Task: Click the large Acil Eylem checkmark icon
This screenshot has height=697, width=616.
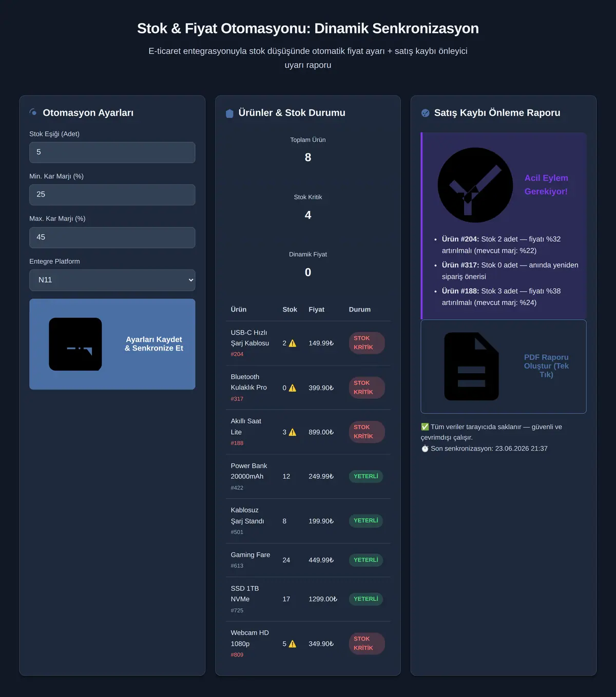Action: point(475,185)
